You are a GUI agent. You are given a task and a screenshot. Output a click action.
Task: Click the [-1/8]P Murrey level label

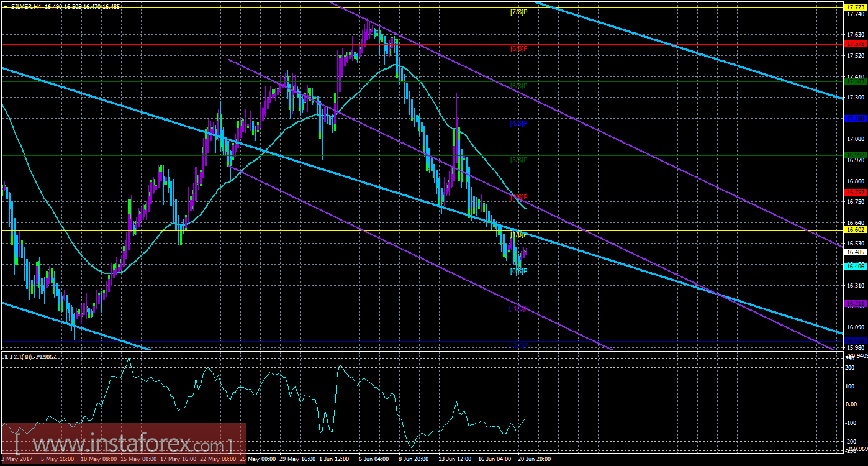(518, 309)
